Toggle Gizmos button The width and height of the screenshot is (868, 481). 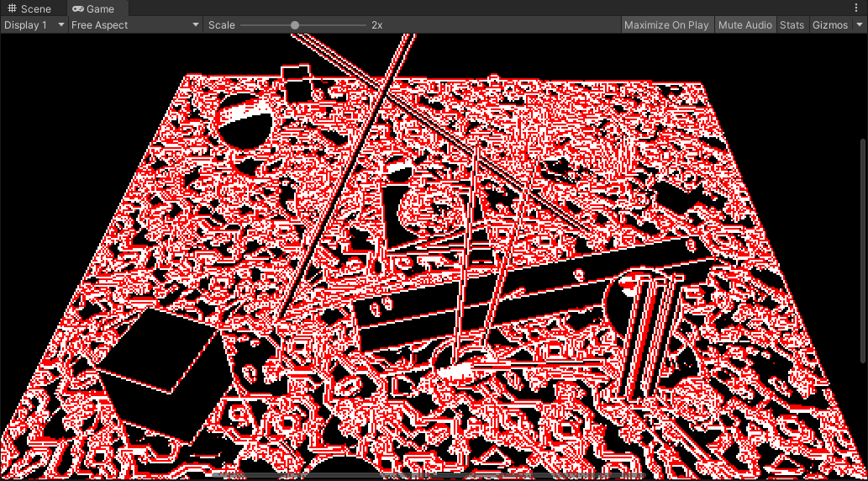tap(830, 25)
